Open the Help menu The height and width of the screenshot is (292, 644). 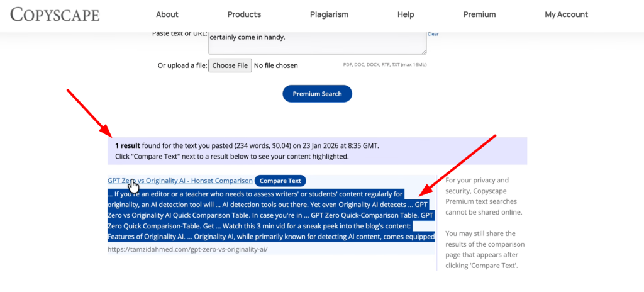[406, 14]
